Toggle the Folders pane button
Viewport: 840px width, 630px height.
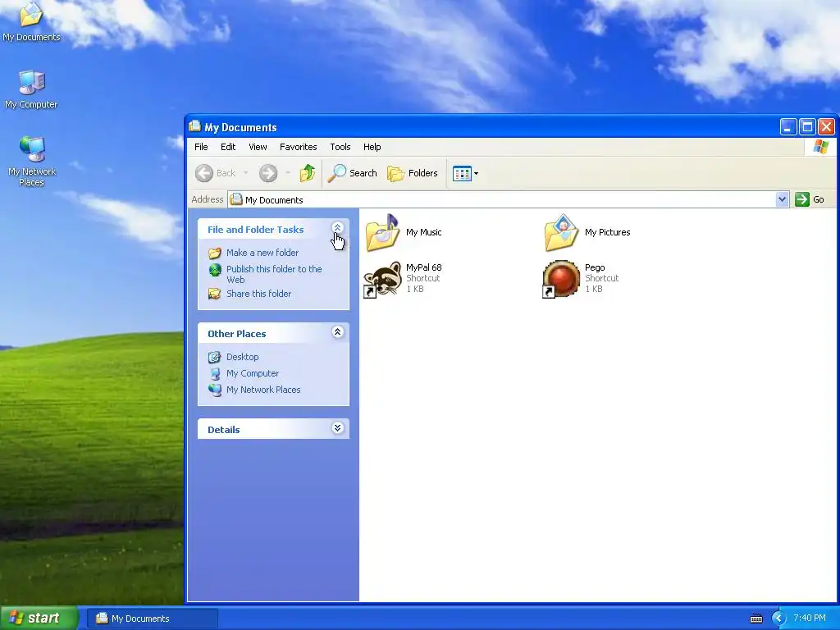413,173
